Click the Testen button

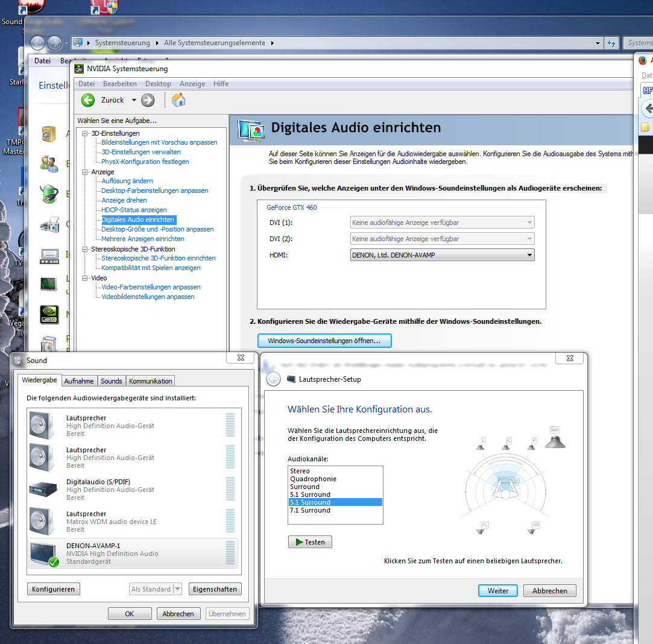[311, 542]
